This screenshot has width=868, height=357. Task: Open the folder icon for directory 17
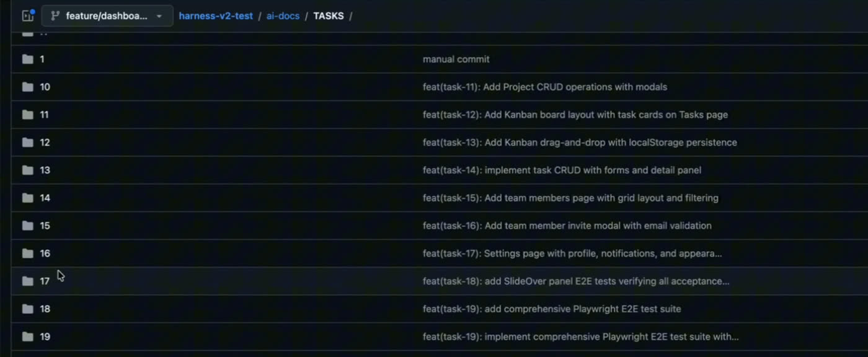[x=27, y=281]
